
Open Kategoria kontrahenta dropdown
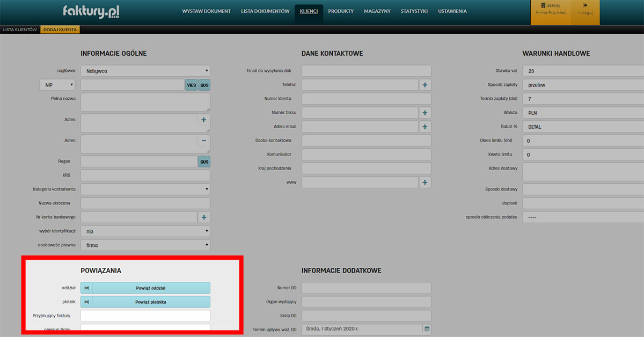pos(145,189)
